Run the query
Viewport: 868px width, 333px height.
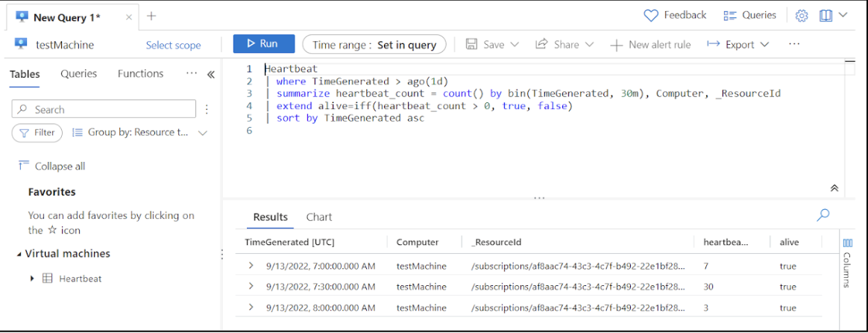tap(264, 44)
